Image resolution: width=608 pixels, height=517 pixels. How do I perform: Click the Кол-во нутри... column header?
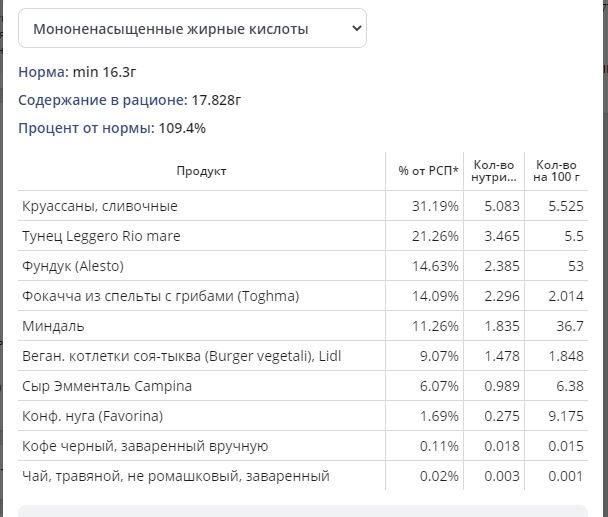[x=494, y=171]
